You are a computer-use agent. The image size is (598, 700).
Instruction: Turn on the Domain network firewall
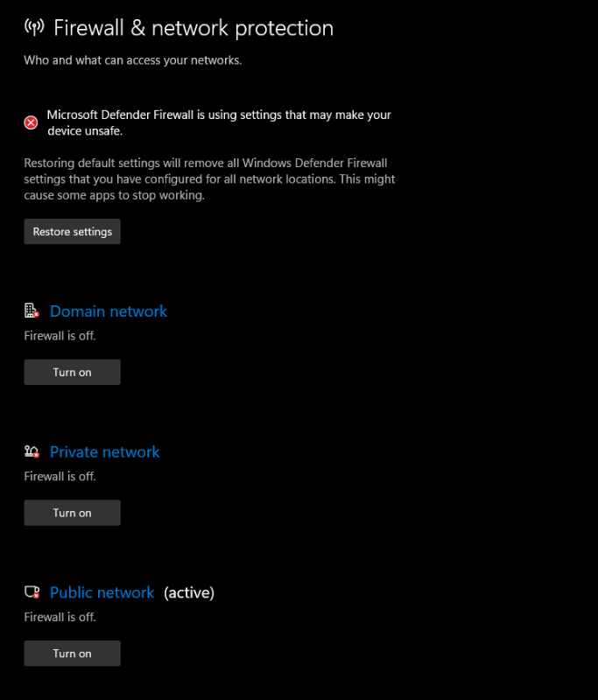click(x=72, y=372)
